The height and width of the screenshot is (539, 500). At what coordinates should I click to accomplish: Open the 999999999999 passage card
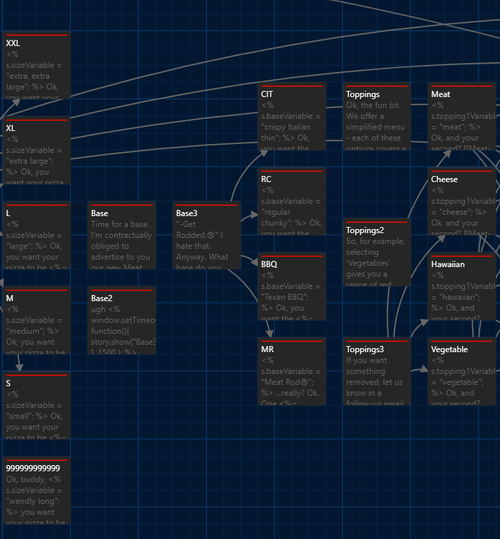[x=37, y=491]
